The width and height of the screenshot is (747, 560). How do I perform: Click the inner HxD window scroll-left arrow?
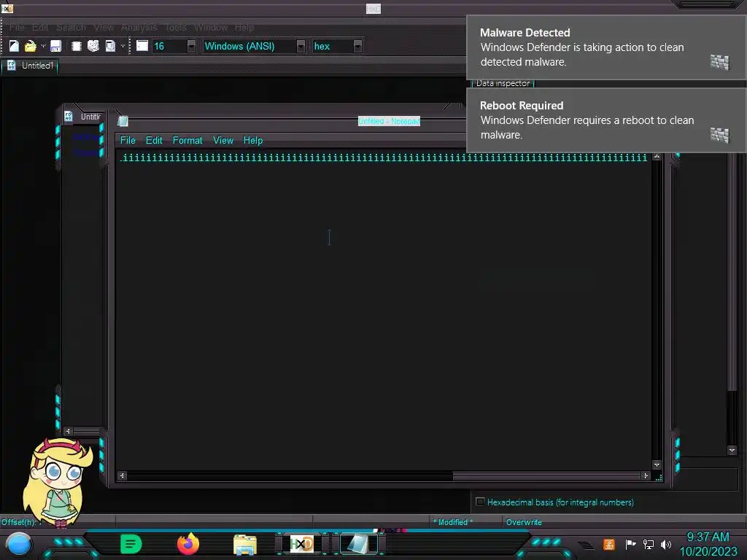point(68,431)
